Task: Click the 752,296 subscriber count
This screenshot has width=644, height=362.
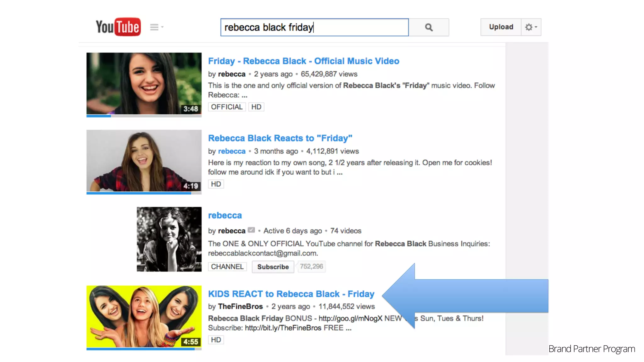Action: tap(311, 266)
